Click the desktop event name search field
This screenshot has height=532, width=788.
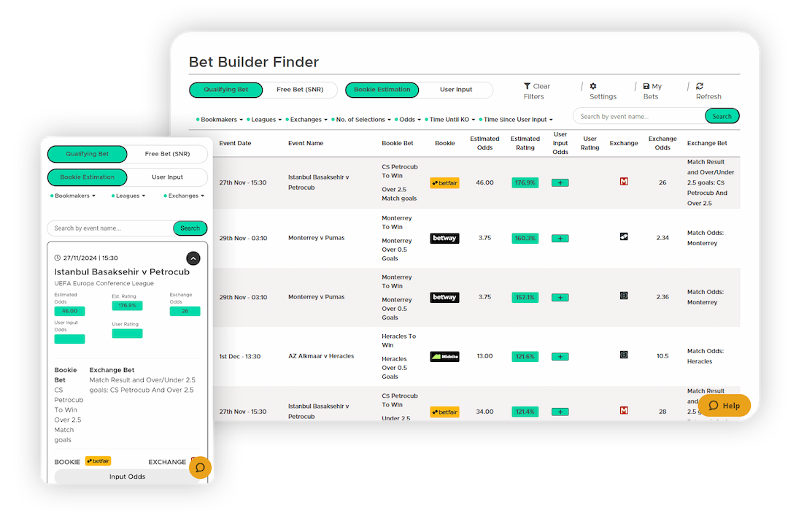point(638,117)
